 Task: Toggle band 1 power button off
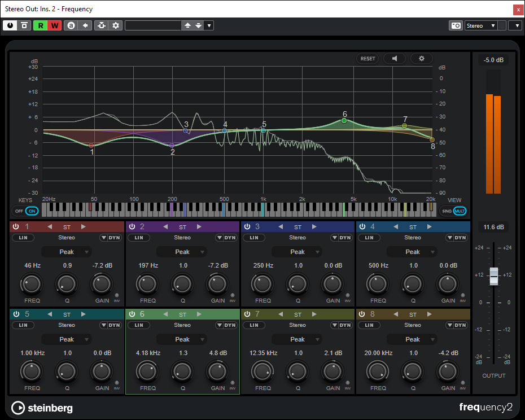coord(16,227)
